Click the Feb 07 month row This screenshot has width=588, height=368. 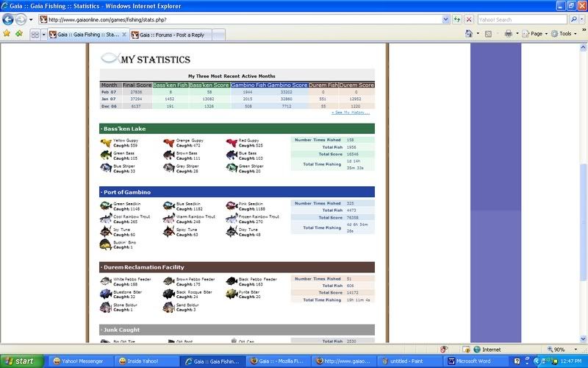coord(237,92)
